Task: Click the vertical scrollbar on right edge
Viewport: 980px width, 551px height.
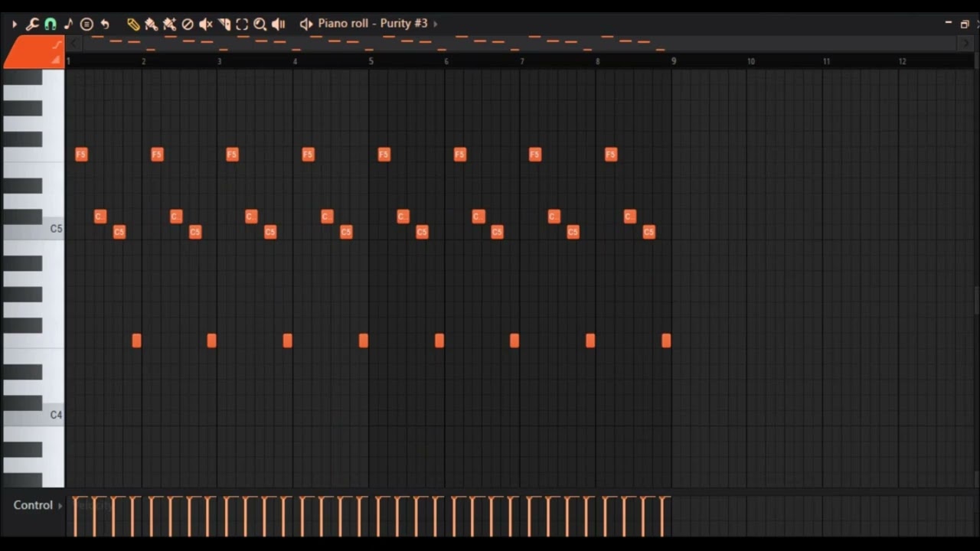Action: coord(976,300)
